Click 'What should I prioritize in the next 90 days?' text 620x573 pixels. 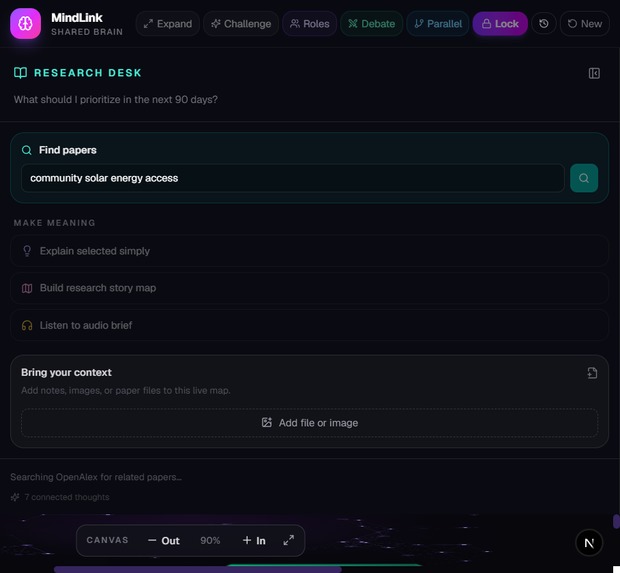(x=115, y=100)
